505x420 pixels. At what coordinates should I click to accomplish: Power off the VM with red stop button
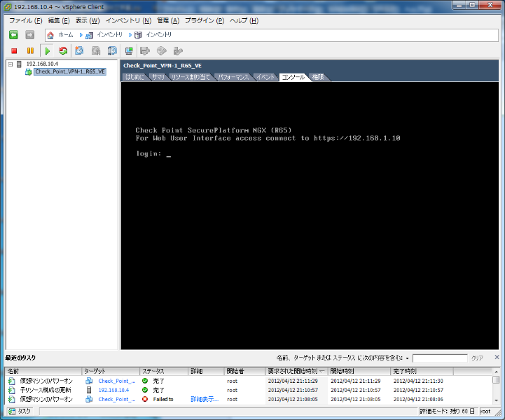click(x=14, y=51)
